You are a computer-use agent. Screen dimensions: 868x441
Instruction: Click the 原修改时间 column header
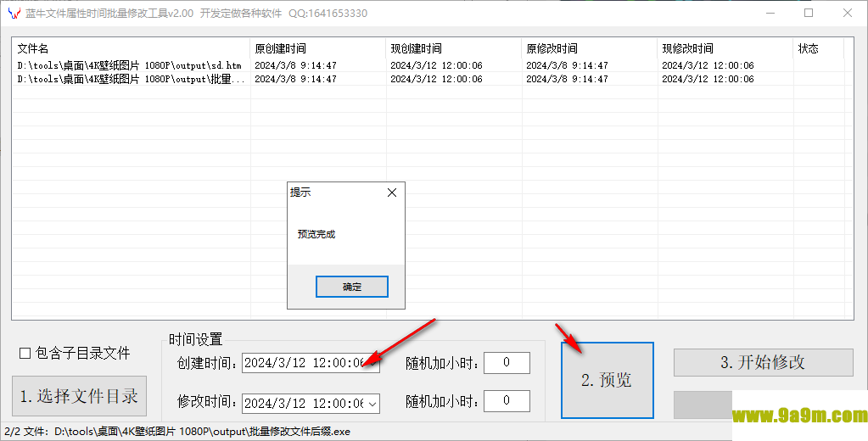pyautogui.click(x=590, y=48)
